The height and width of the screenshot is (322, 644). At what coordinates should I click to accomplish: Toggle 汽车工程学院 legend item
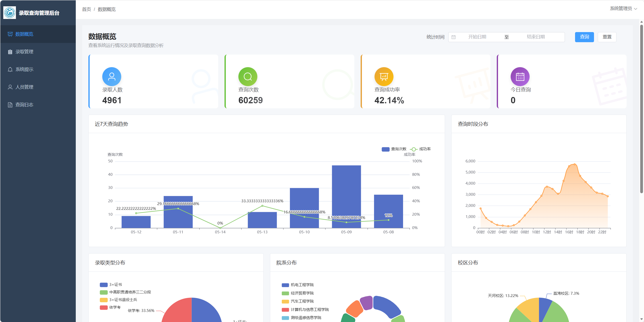coord(298,301)
